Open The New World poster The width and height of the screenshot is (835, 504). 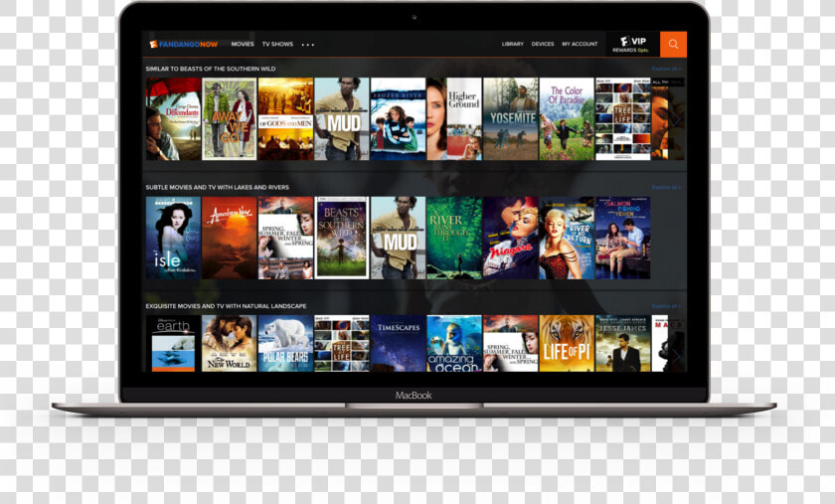229,343
